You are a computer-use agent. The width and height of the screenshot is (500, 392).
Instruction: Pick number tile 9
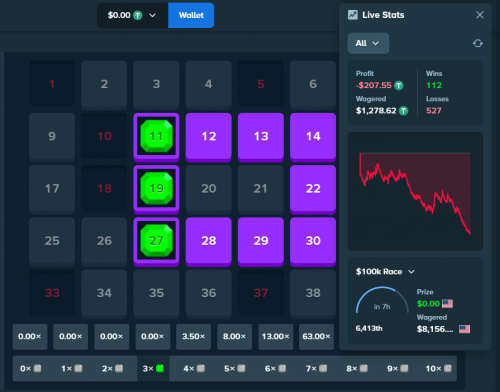[x=52, y=137]
